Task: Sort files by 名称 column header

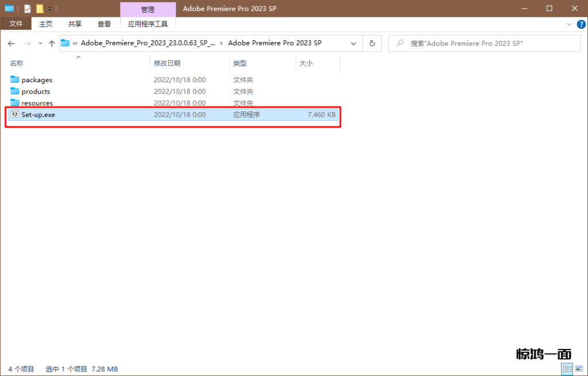Action: click(17, 63)
